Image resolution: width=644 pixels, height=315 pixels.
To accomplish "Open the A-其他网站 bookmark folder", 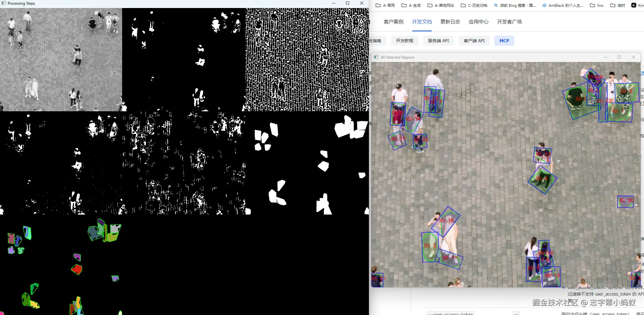I will pos(441,5).
